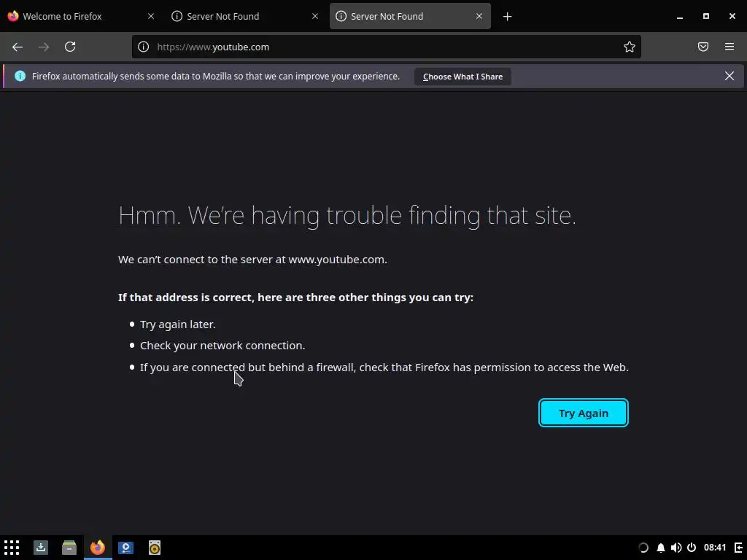Select the active Server Not Found tab
Viewport: 747px width, 560px height.
point(410,16)
